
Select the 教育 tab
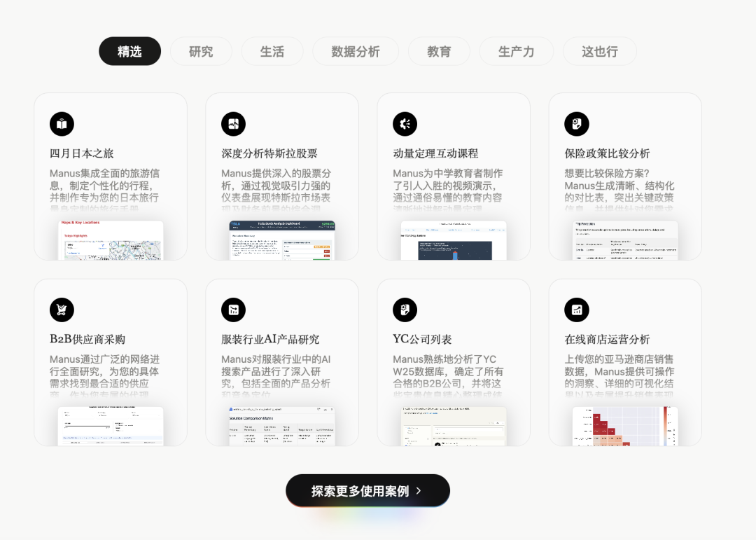tap(439, 51)
